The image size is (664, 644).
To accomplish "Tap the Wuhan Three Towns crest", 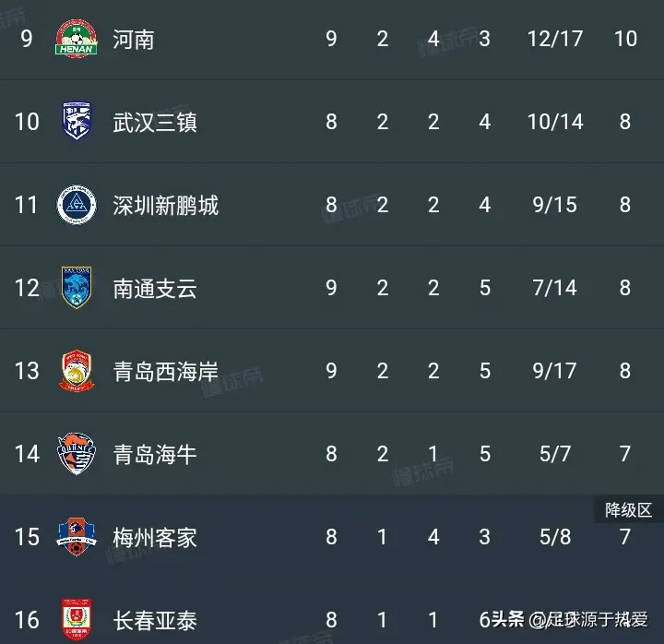I will pos(77,121).
